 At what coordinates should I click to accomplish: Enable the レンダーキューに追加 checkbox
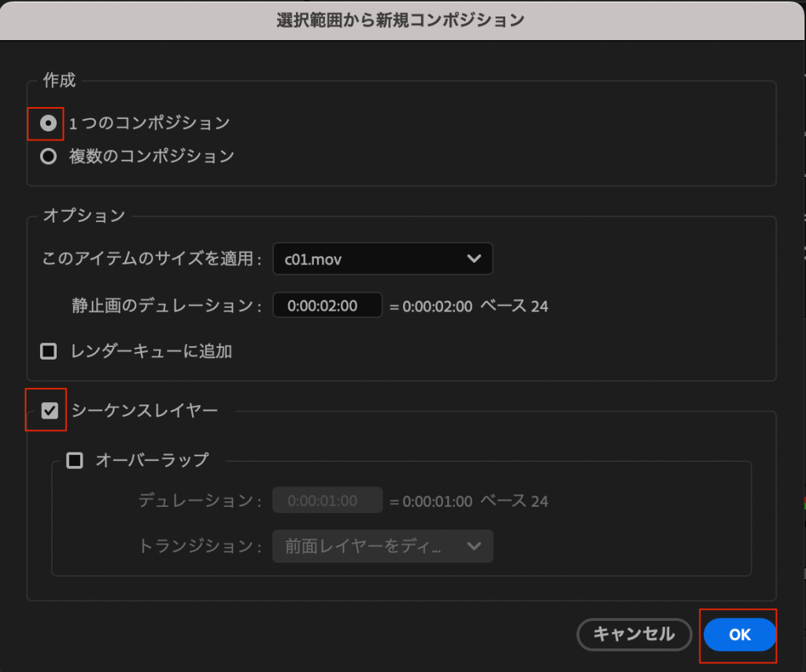click(x=49, y=351)
